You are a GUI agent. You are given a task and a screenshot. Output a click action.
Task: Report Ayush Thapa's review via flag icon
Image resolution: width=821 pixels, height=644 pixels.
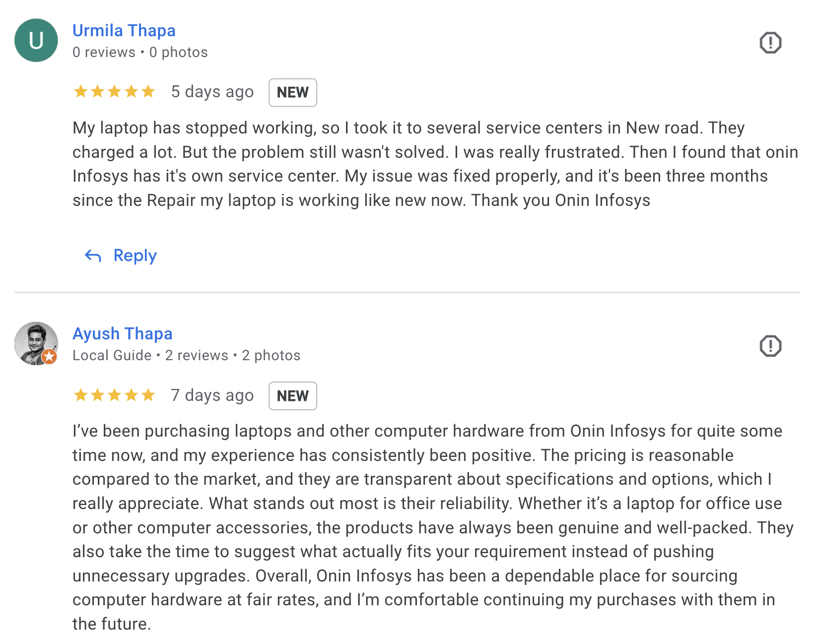pyautogui.click(x=770, y=346)
